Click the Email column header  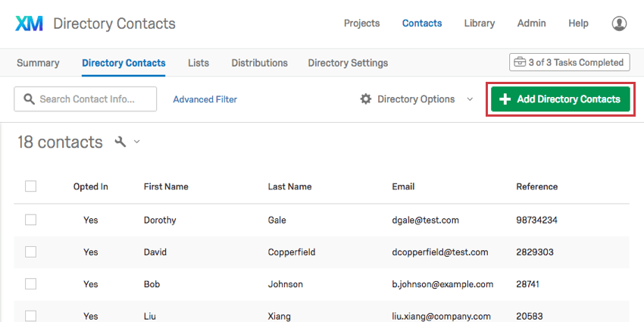tap(403, 186)
